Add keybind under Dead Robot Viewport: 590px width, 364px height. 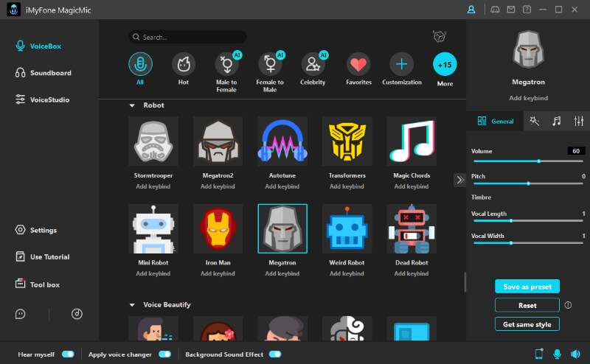click(412, 274)
